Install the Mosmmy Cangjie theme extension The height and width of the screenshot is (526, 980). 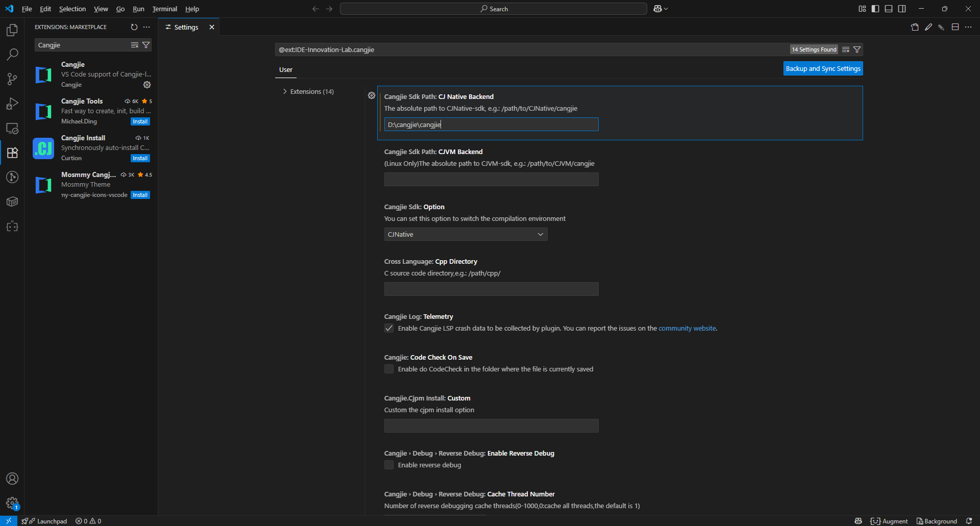[140, 195]
